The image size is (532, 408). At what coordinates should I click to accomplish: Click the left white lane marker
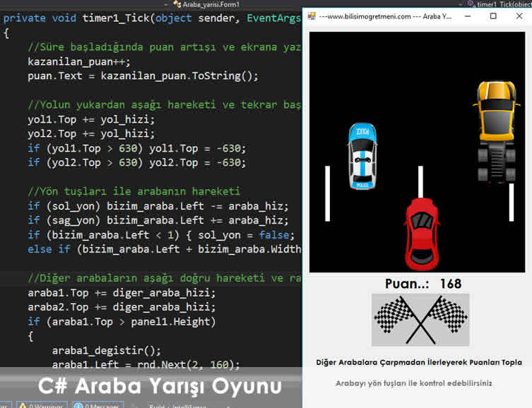pyautogui.click(x=327, y=193)
